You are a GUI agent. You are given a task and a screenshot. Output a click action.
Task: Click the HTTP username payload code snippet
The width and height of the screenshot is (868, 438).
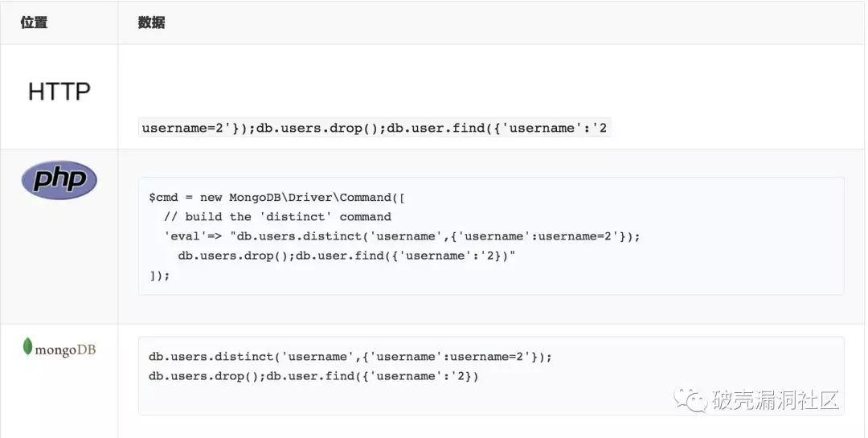[375, 128]
